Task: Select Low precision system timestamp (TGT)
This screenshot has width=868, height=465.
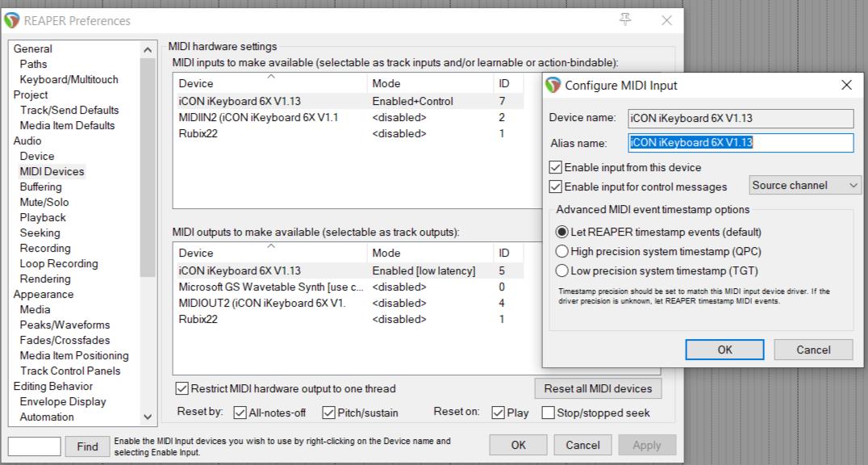Action: (563, 270)
